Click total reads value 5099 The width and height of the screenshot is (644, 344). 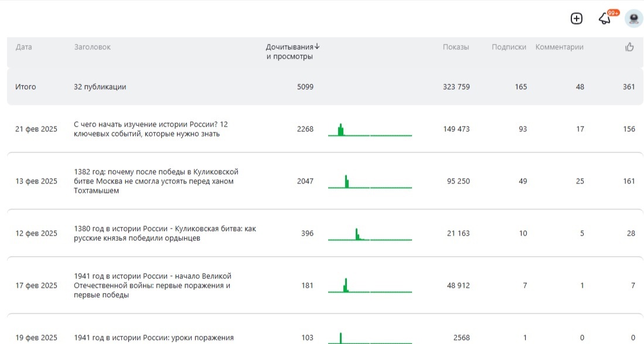click(x=305, y=87)
